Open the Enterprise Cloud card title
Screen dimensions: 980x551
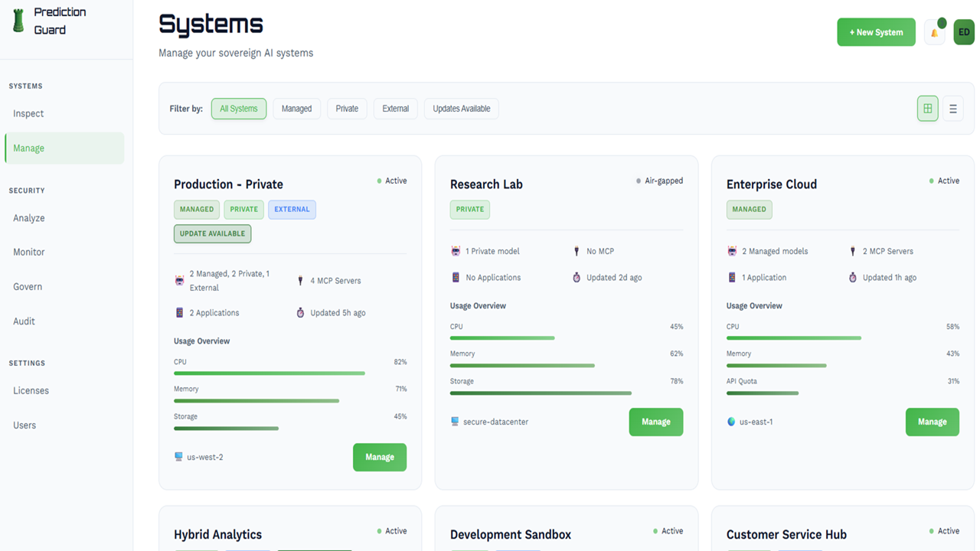pyautogui.click(x=772, y=184)
